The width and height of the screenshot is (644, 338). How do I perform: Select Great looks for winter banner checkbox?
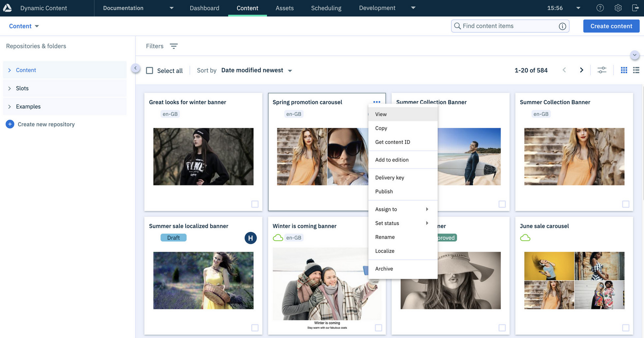(x=255, y=204)
